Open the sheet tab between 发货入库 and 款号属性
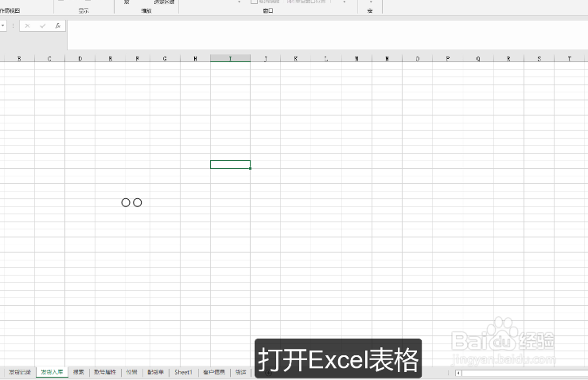Screen dimensions: 588x380 pos(79,372)
